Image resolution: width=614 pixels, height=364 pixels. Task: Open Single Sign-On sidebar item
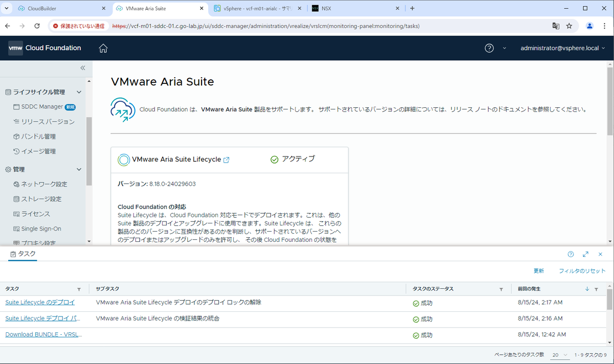click(x=37, y=229)
